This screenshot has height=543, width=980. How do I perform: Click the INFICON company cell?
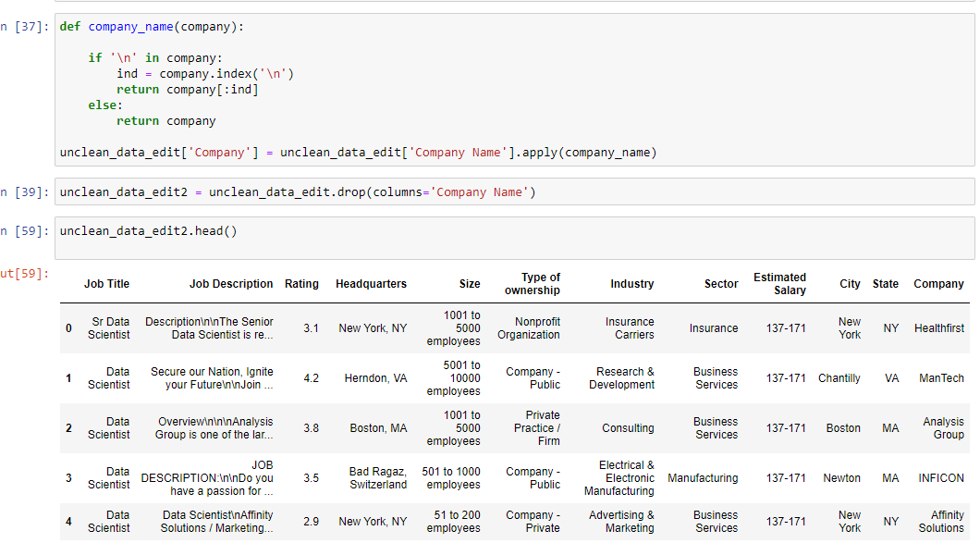click(941, 478)
